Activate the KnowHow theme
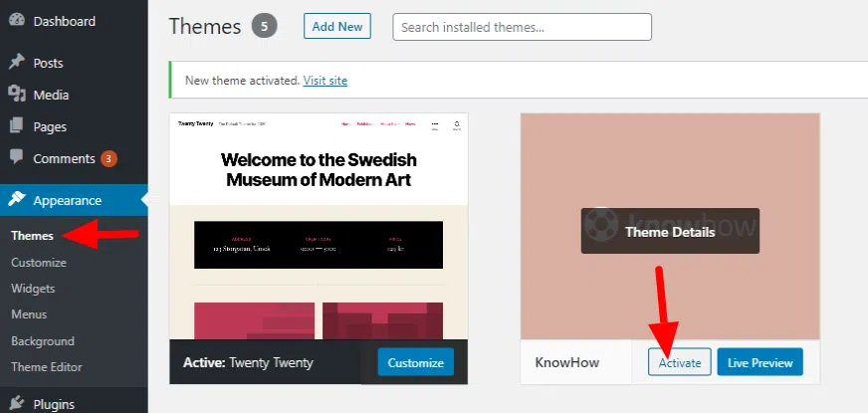This screenshot has height=413, width=868. click(x=679, y=363)
